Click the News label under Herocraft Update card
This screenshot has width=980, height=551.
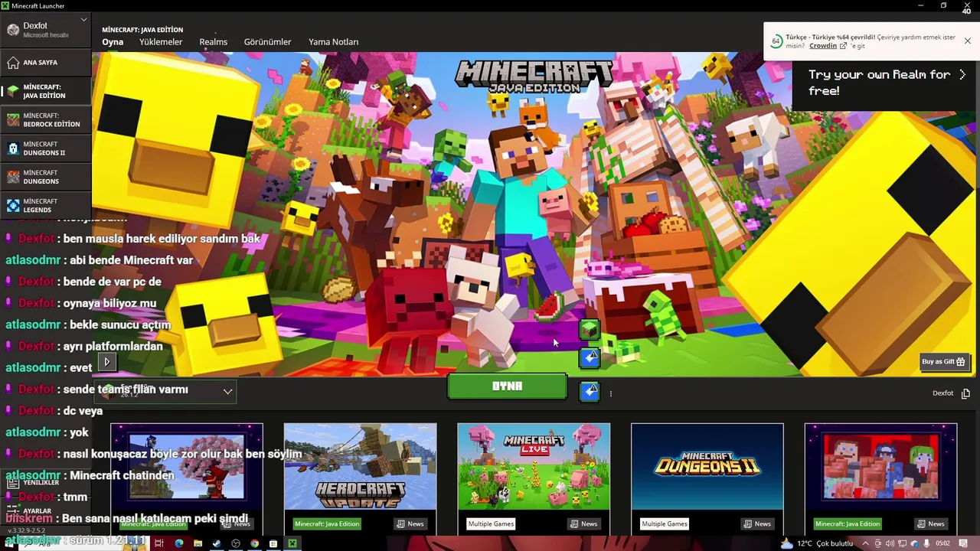[x=410, y=524]
